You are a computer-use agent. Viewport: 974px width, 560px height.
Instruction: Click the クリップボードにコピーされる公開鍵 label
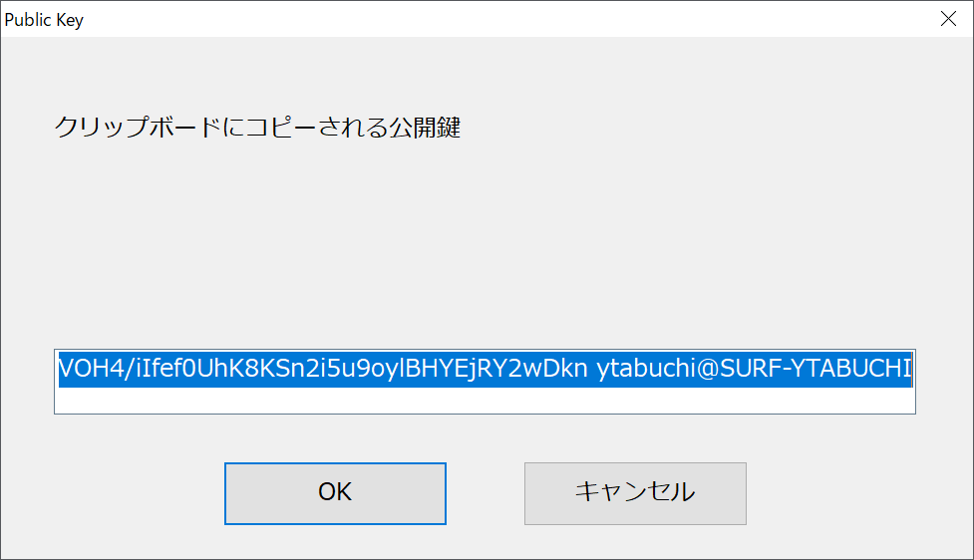click(257, 128)
